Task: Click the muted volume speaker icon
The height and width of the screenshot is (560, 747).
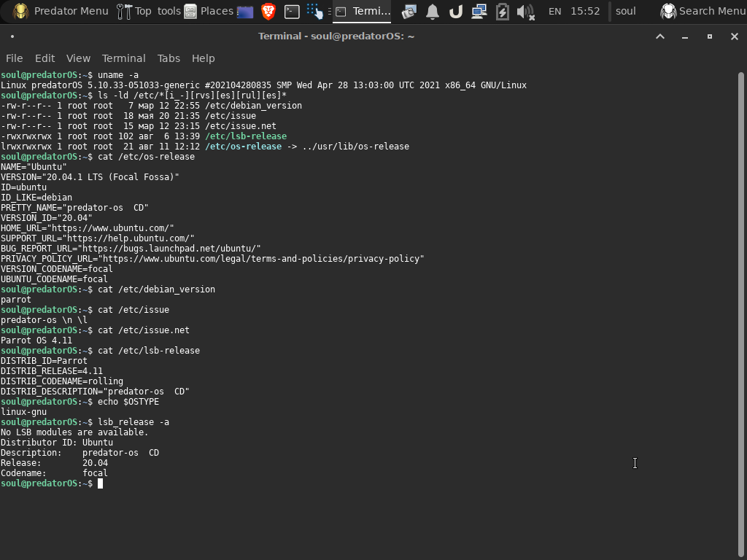Action: (x=525, y=12)
